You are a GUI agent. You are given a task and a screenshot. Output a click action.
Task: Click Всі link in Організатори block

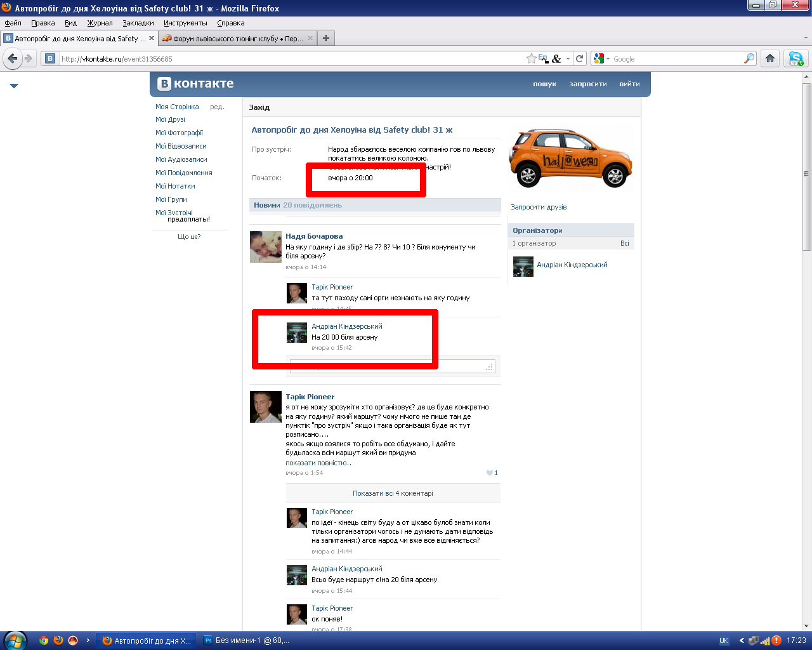tap(625, 243)
